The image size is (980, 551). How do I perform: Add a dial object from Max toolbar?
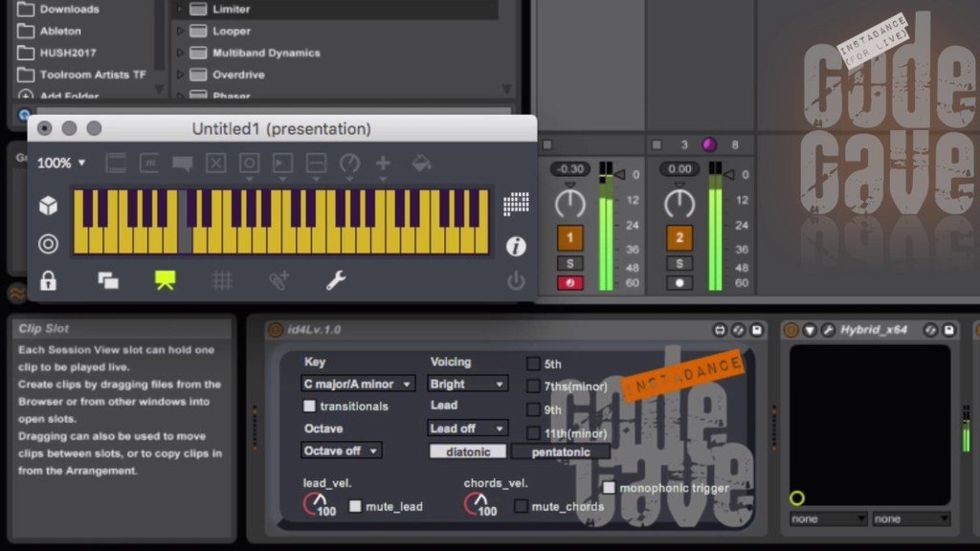349,164
